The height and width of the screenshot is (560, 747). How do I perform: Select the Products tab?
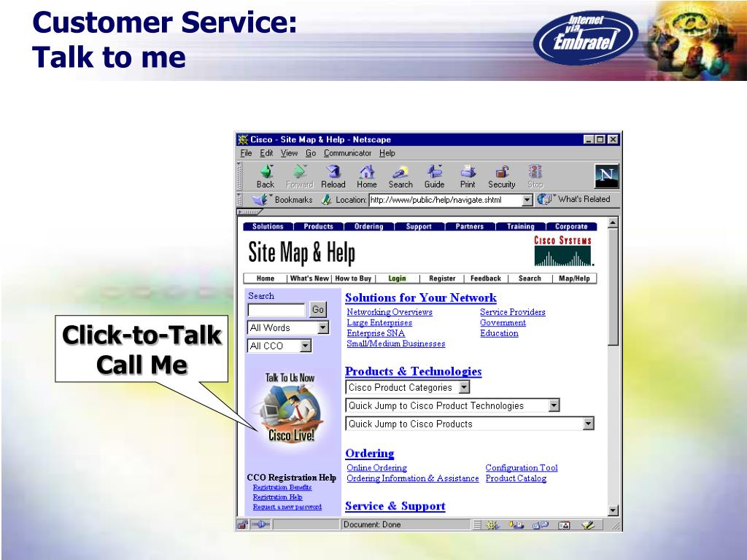point(319,227)
